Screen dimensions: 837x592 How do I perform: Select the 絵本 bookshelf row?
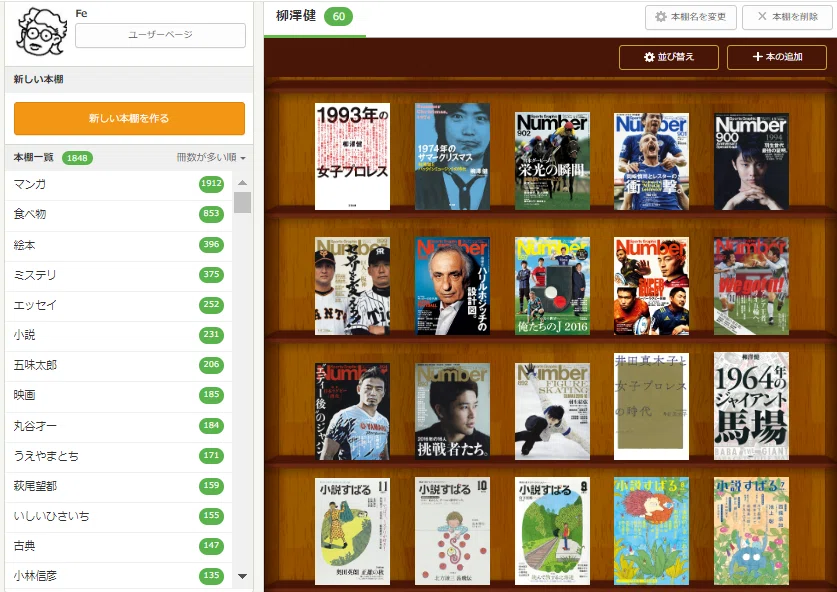click(x=119, y=245)
